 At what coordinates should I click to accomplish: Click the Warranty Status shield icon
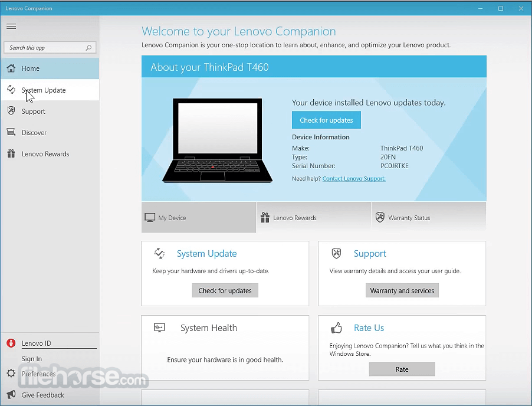(380, 217)
